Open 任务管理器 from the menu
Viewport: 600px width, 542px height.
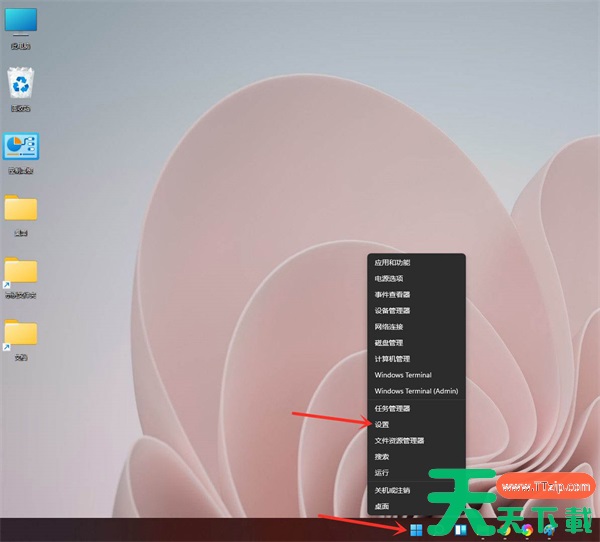pos(416,409)
